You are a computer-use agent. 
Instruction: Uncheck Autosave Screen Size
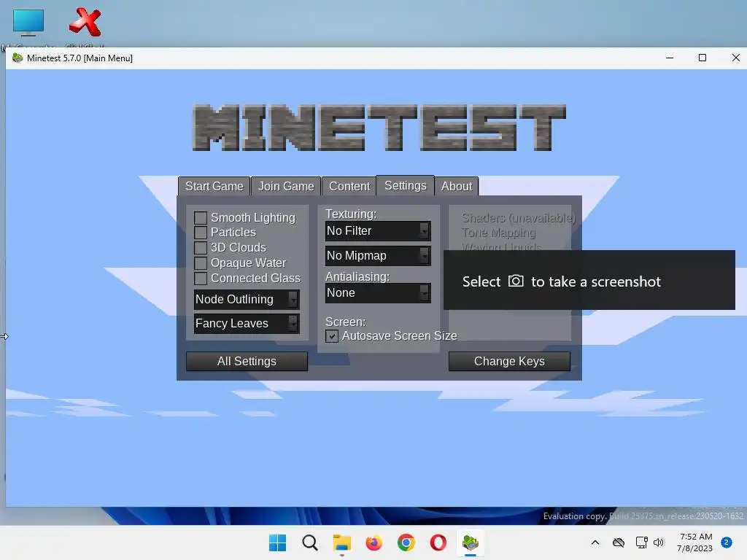332,336
